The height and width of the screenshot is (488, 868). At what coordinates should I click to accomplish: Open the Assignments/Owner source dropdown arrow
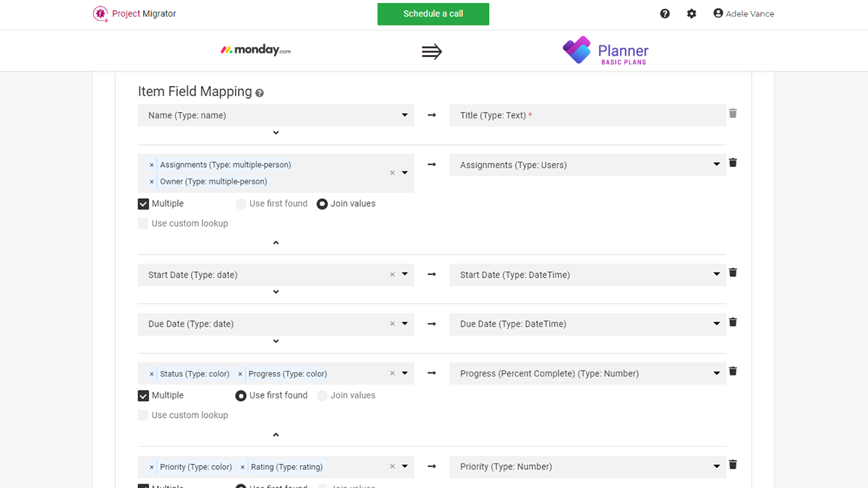405,173
